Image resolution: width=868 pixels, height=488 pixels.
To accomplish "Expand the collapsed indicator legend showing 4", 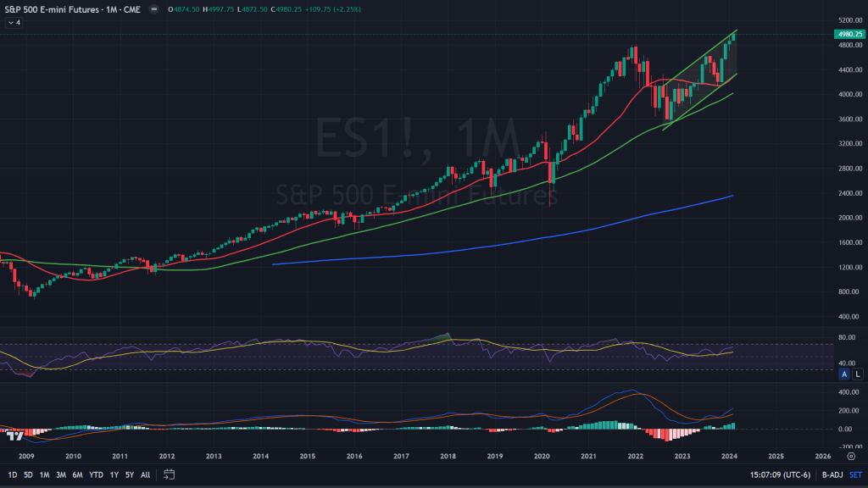I will click(14, 23).
